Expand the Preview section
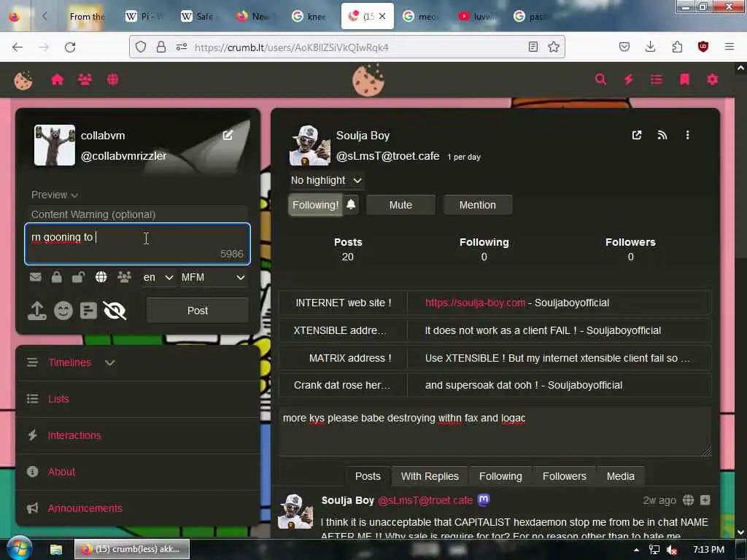The height and width of the screenshot is (560, 747). point(54,195)
